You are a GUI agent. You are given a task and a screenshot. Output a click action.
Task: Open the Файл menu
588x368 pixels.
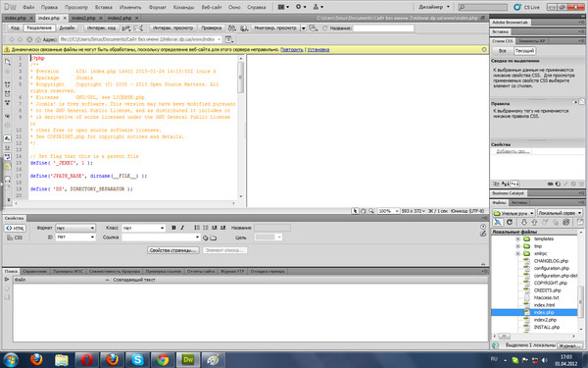tap(28, 7)
